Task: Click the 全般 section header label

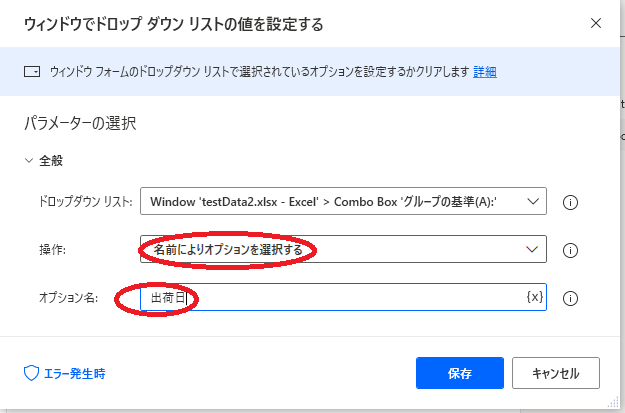Action: tap(51, 160)
